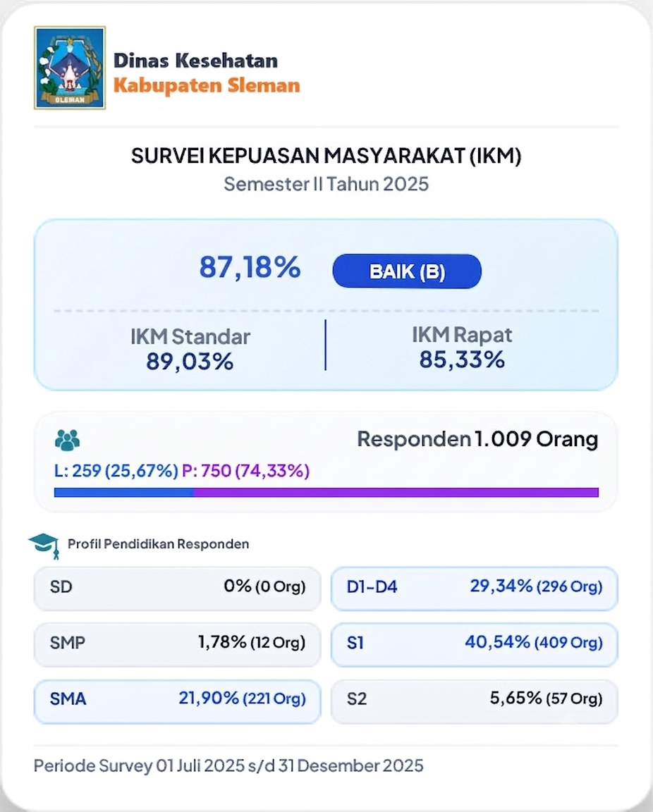
Task: Click the IKM Rapat 85,33% value
Action: coord(462,359)
